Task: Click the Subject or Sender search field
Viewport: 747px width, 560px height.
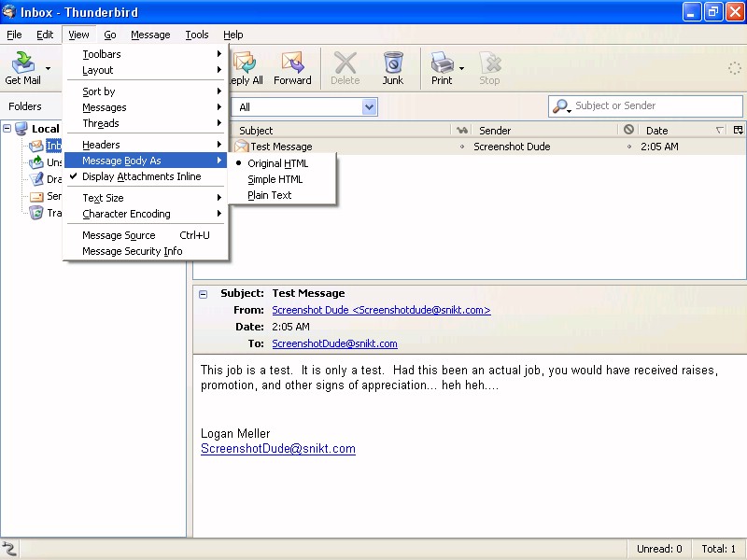Action: pos(645,105)
